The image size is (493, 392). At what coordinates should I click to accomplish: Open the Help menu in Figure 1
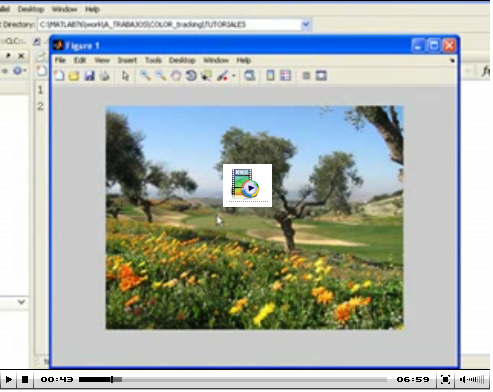pos(244,60)
